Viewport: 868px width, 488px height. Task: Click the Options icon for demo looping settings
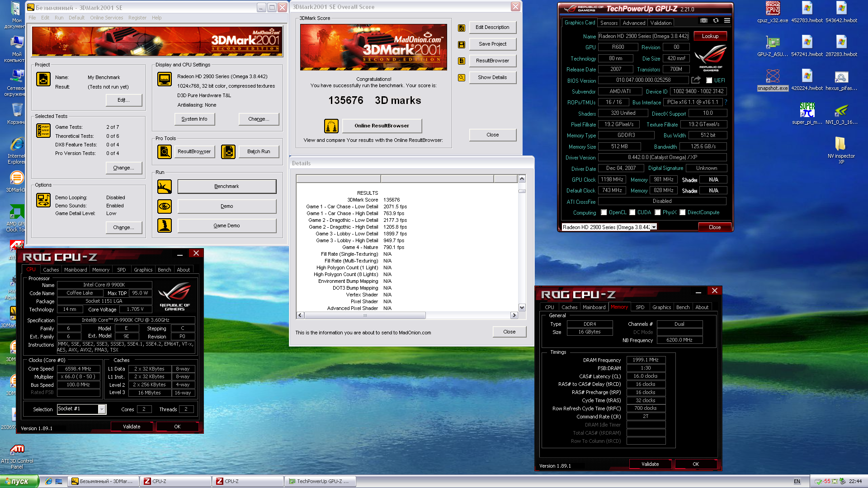click(x=43, y=200)
